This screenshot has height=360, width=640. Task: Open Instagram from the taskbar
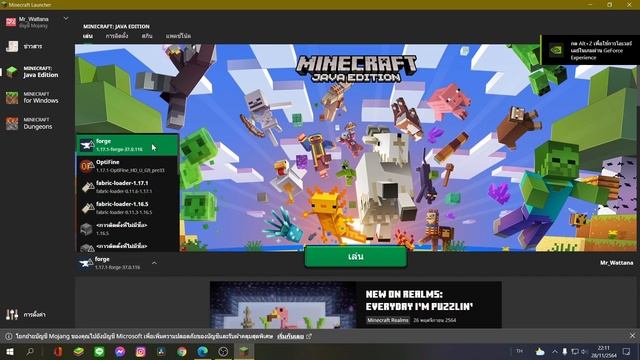coord(140,351)
